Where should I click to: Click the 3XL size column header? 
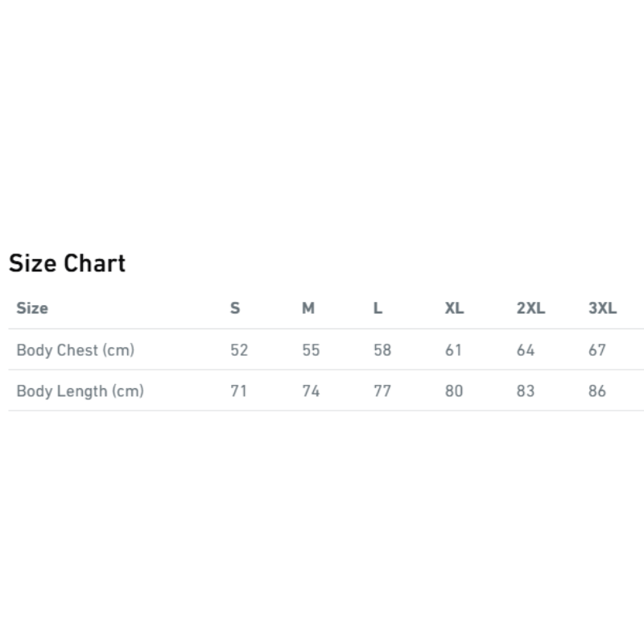(602, 308)
